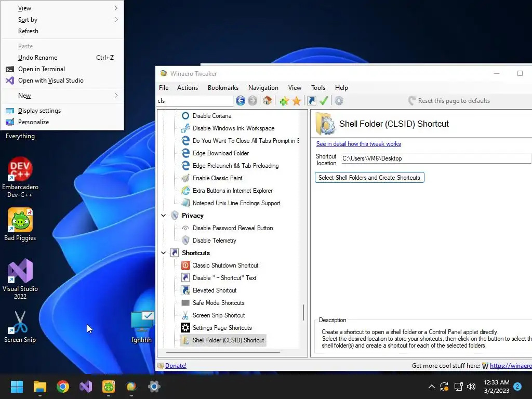Select Disable Password Reveal Button item
Image resolution: width=532 pixels, height=399 pixels.
233,228
